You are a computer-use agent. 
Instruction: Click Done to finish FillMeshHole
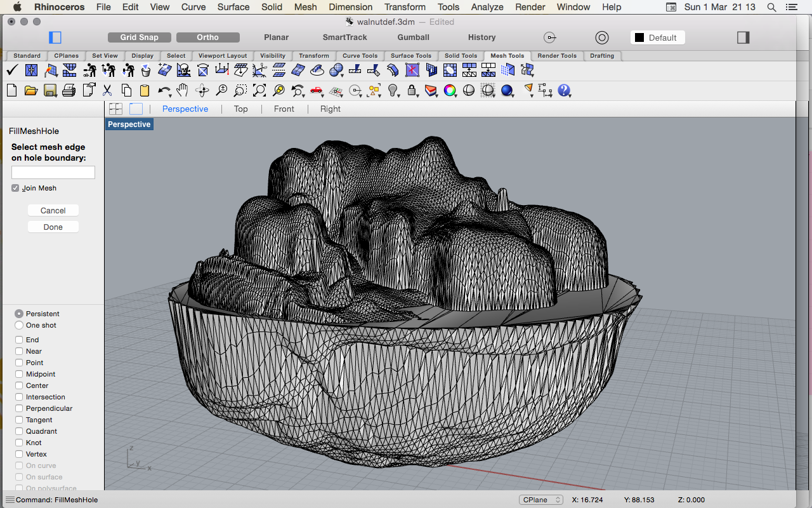click(53, 227)
